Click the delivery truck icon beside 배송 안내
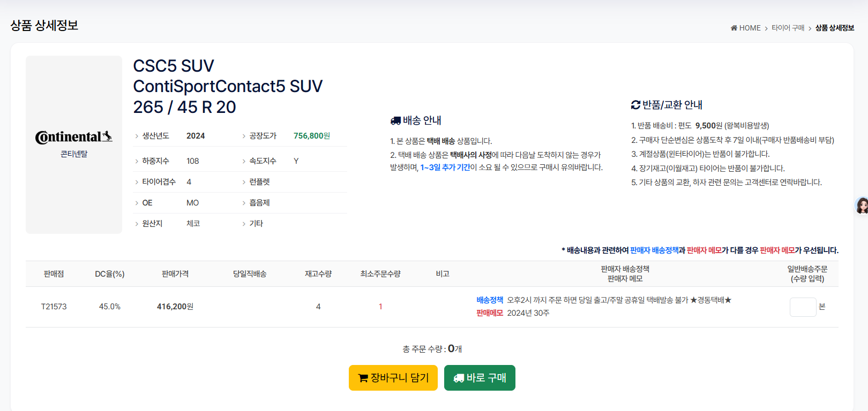The image size is (868, 411). (x=395, y=121)
